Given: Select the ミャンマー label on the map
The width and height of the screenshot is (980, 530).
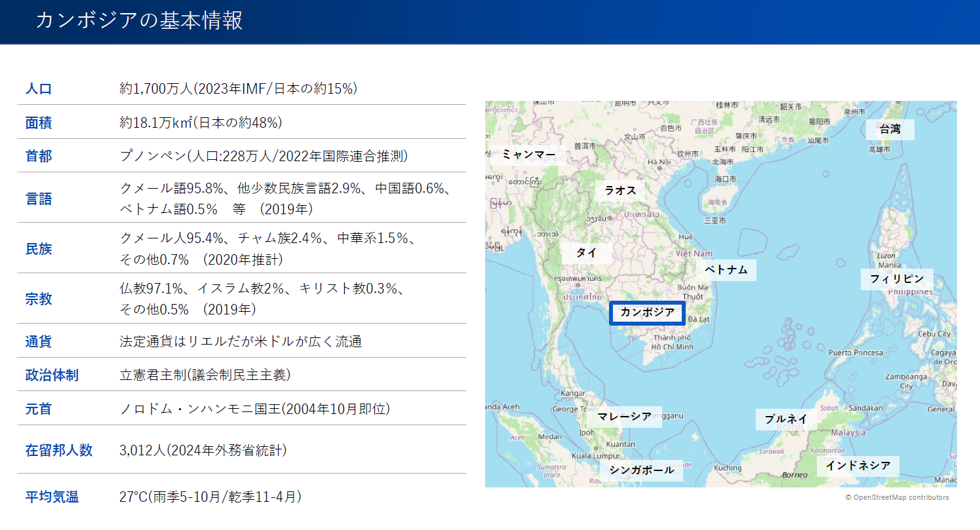Looking at the screenshot, I should point(528,155).
